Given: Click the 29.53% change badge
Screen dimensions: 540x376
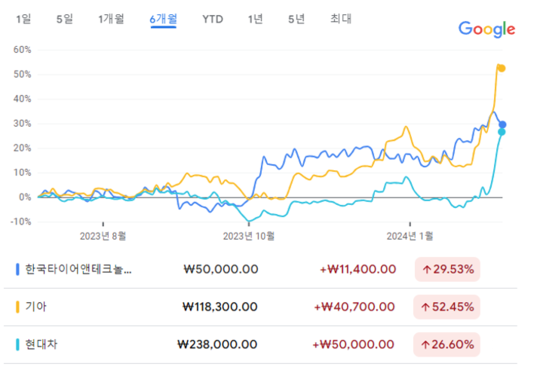Looking at the screenshot, I should tap(447, 269).
